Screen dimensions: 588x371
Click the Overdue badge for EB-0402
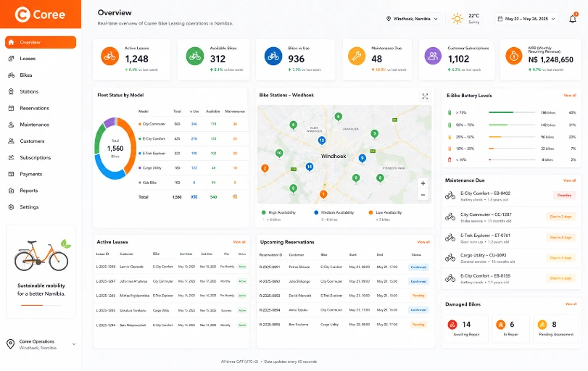[564, 195]
